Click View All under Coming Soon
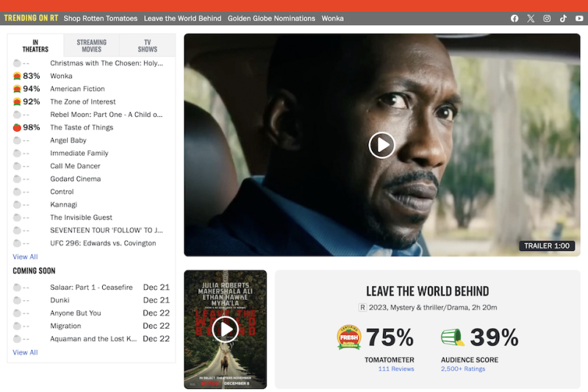 click(x=25, y=352)
